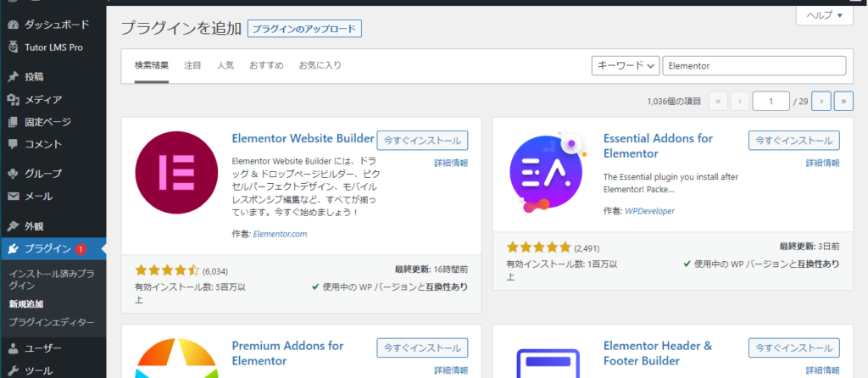
Task: Click the グループ sidebar icon
Action: (14, 174)
